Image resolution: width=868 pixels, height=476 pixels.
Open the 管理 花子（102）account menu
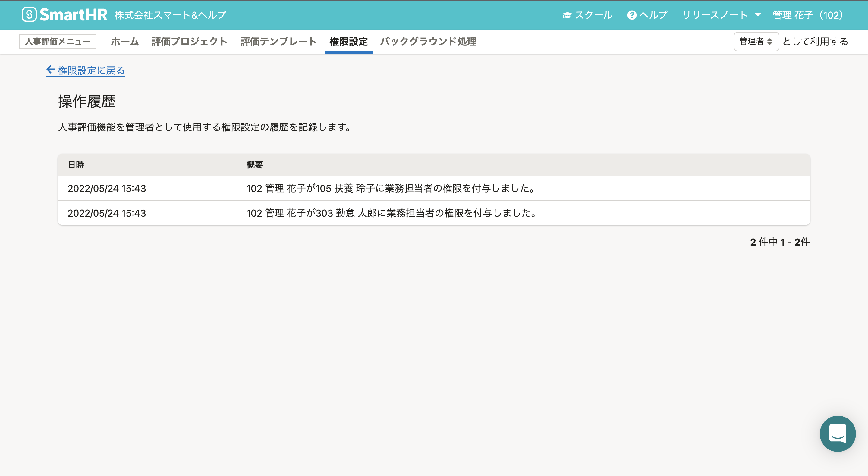pyautogui.click(x=807, y=15)
